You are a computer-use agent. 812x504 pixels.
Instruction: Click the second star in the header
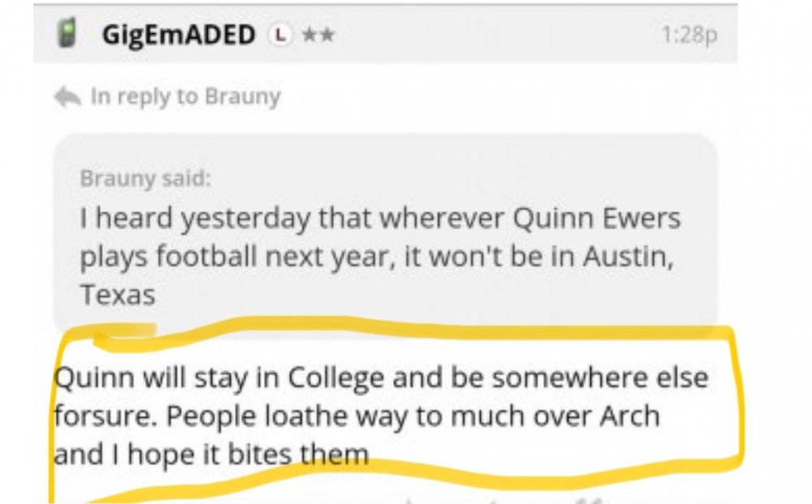[326, 35]
